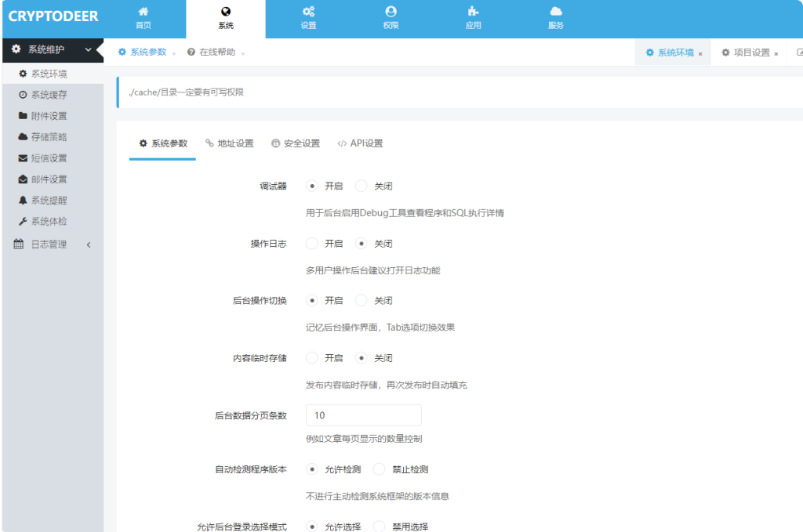
Task: Open 附件设置 from the left menu
Action: coord(49,116)
